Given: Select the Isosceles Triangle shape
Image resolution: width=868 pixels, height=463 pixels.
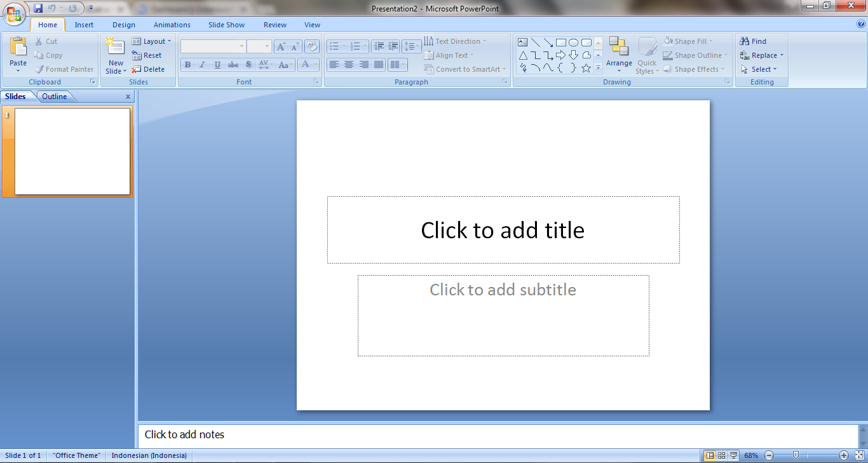Looking at the screenshot, I should (523, 55).
